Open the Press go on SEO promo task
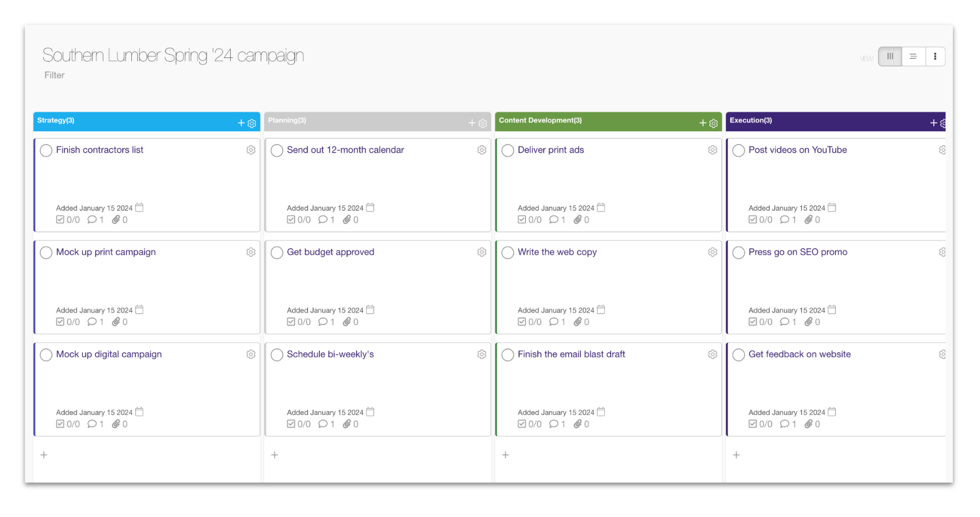The image size is (980, 517). pos(798,252)
